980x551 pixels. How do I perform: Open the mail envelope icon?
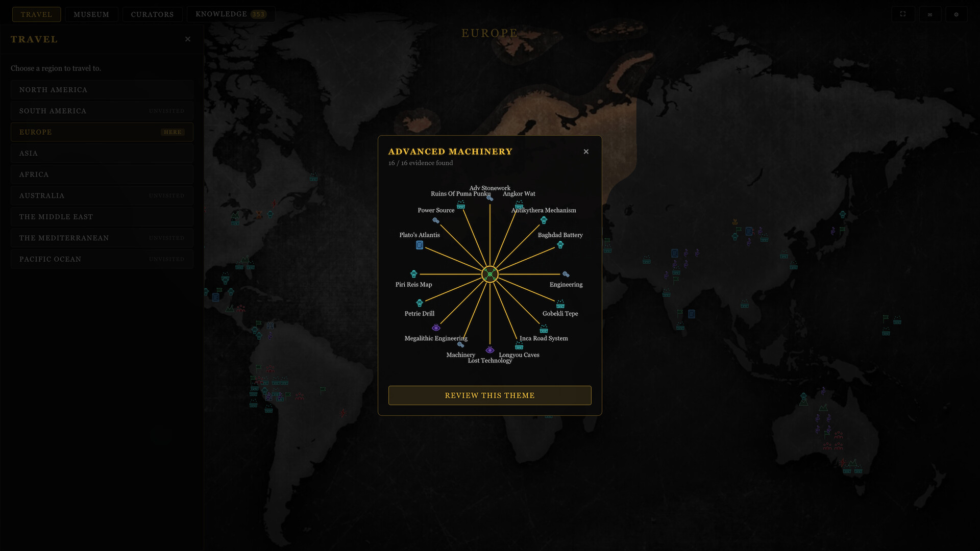[x=930, y=14]
